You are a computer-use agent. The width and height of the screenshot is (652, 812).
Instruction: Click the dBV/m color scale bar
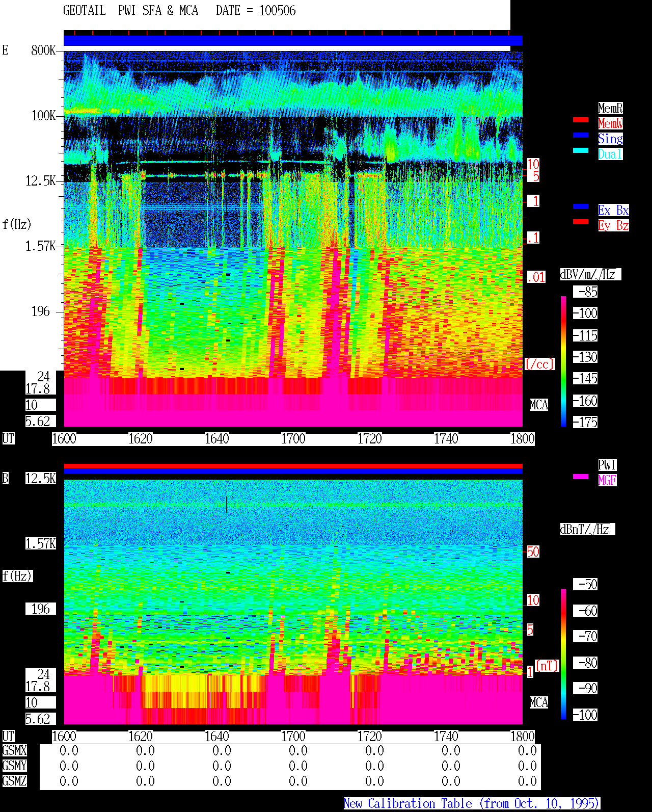(563, 361)
